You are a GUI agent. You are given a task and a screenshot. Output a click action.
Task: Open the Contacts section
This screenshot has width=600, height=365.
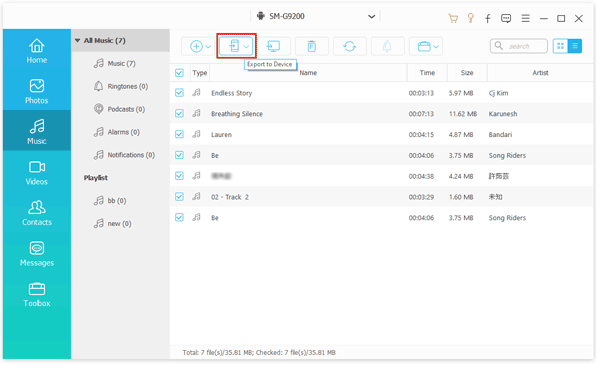click(37, 213)
